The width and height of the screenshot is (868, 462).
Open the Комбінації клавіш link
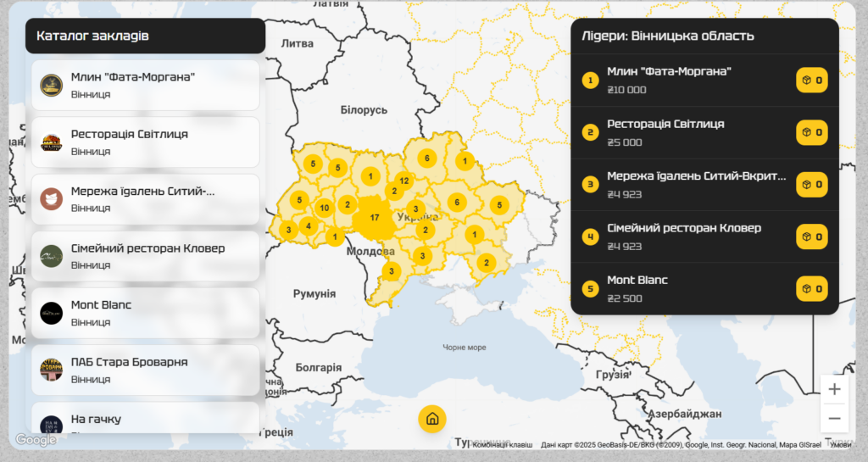point(502,444)
